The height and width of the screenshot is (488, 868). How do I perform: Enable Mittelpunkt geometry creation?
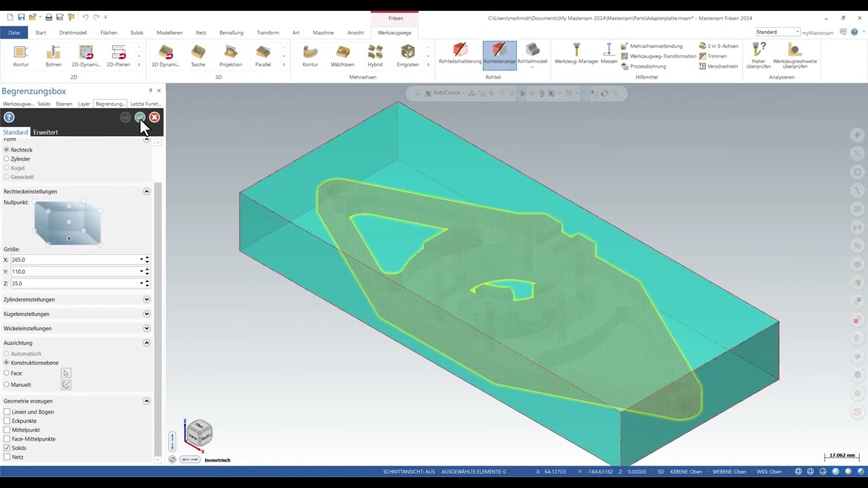tap(7, 430)
